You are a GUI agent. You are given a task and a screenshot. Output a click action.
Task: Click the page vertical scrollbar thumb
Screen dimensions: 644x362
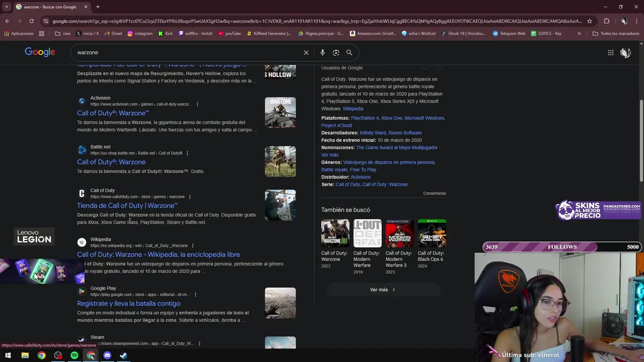tap(641, 141)
